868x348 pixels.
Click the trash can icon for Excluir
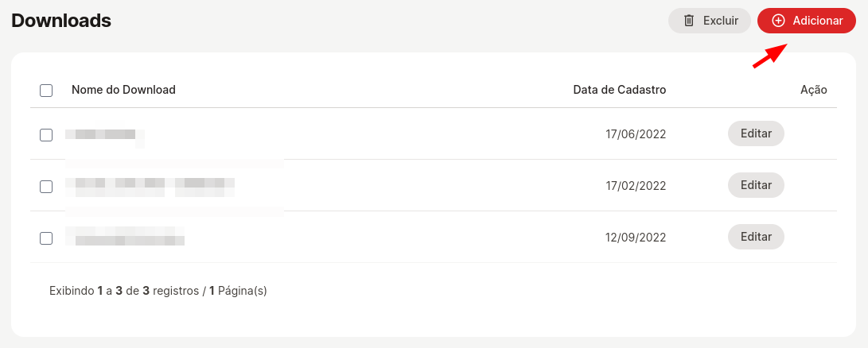(x=689, y=21)
